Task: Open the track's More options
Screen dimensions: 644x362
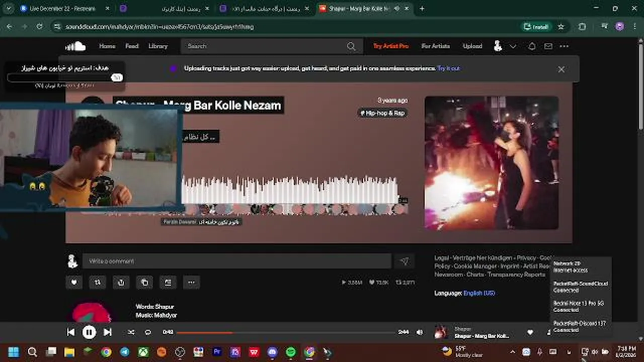Action: tap(191, 283)
